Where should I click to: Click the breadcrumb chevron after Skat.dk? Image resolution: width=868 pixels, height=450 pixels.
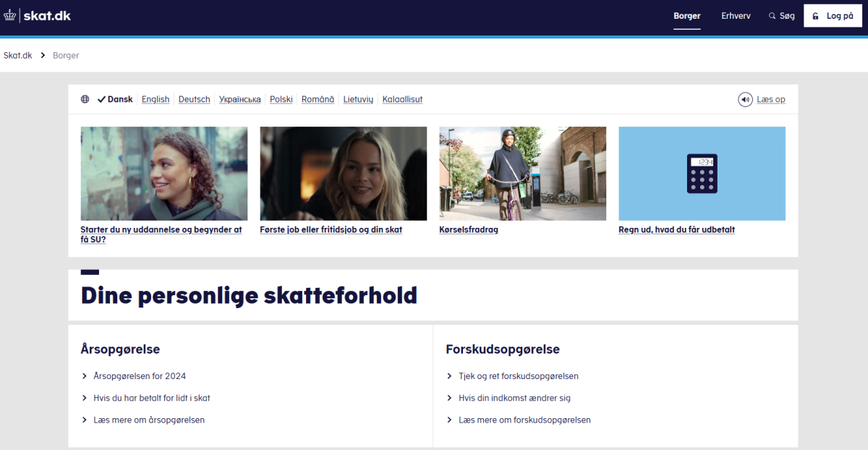click(x=43, y=56)
